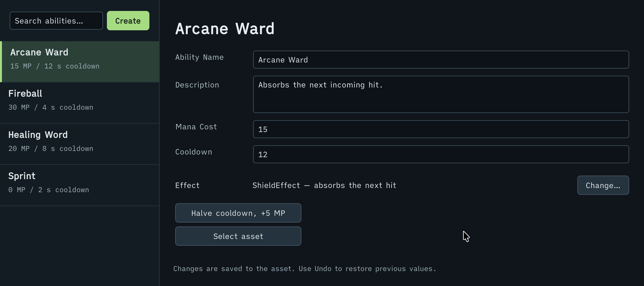Select Arcane Ward in the abilities list
This screenshot has width=644, height=286.
point(80,62)
